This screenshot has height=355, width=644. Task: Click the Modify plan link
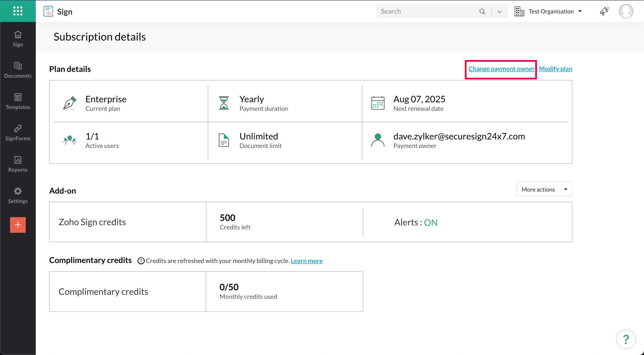(x=555, y=69)
